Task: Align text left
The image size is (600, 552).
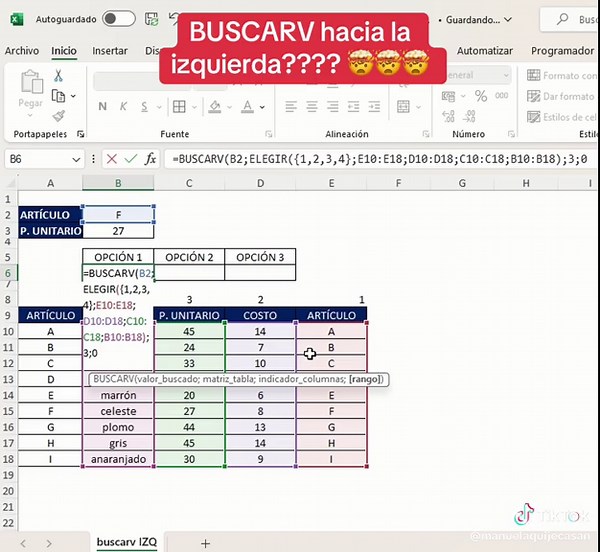Action: click(x=291, y=106)
